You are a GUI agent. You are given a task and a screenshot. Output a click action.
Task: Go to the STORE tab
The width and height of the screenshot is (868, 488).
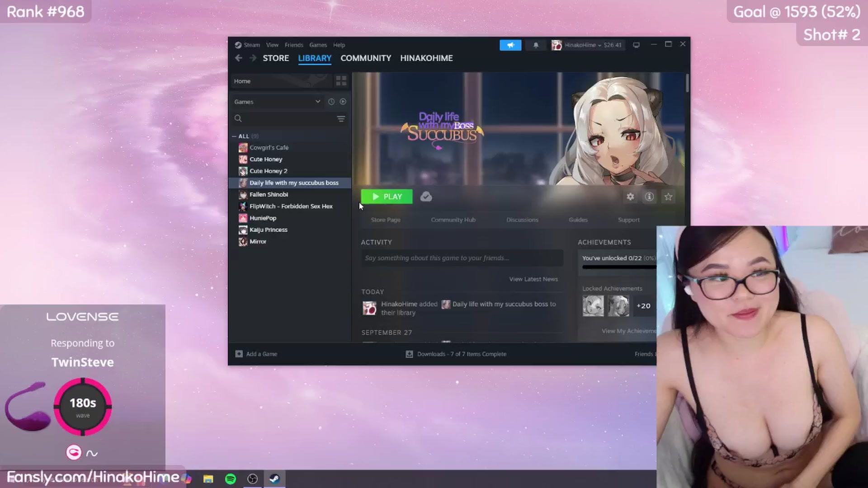(276, 58)
